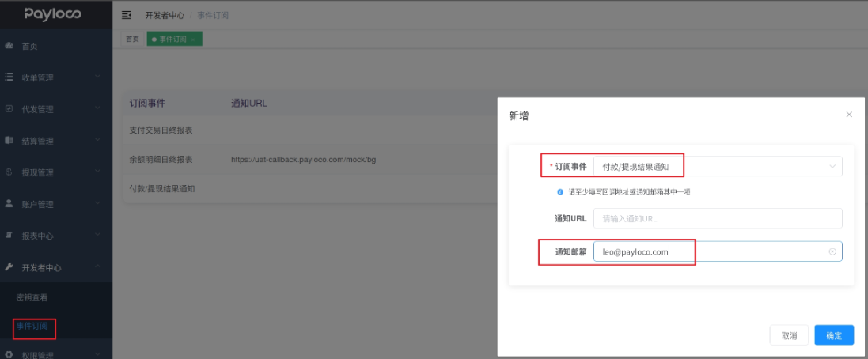868x359 pixels.
Task: Expand the 权限管理 menu chevron
Action: point(97,353)
